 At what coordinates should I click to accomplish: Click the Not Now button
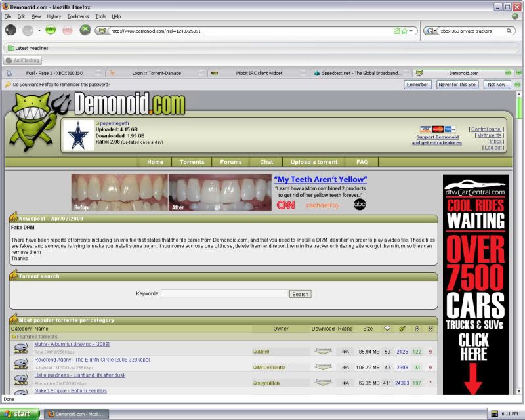point(497,85)
